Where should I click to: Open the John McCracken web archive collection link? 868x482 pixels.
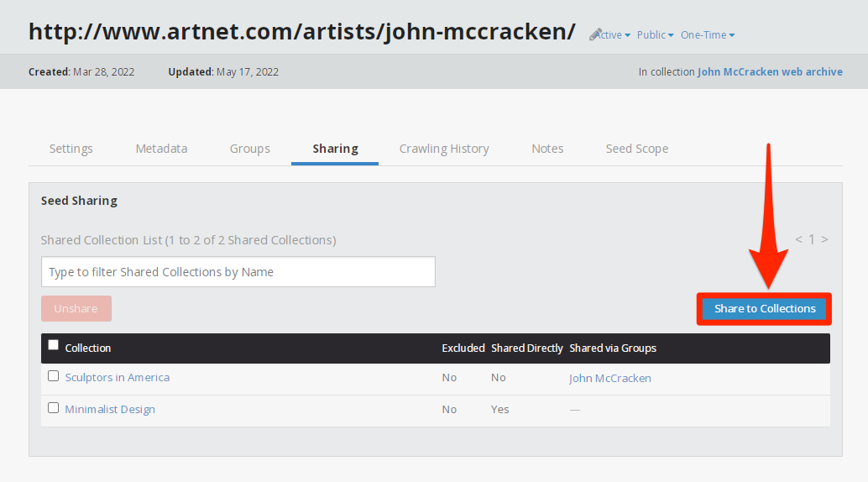coord(770,72)
